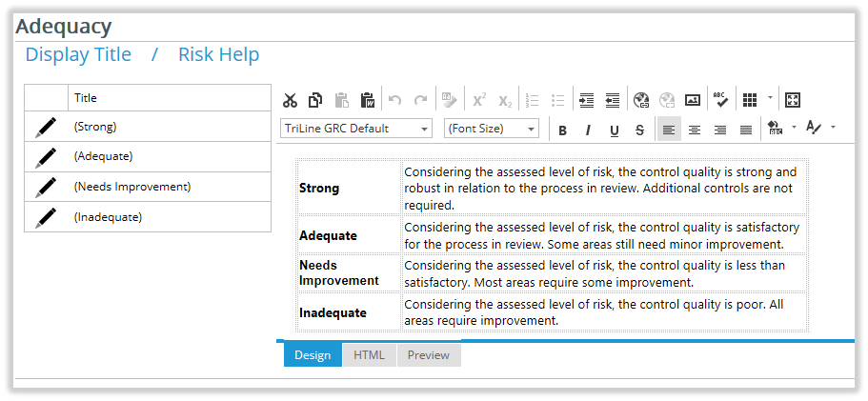
Task: Apply the background color paint bucket
Action: 776,129
